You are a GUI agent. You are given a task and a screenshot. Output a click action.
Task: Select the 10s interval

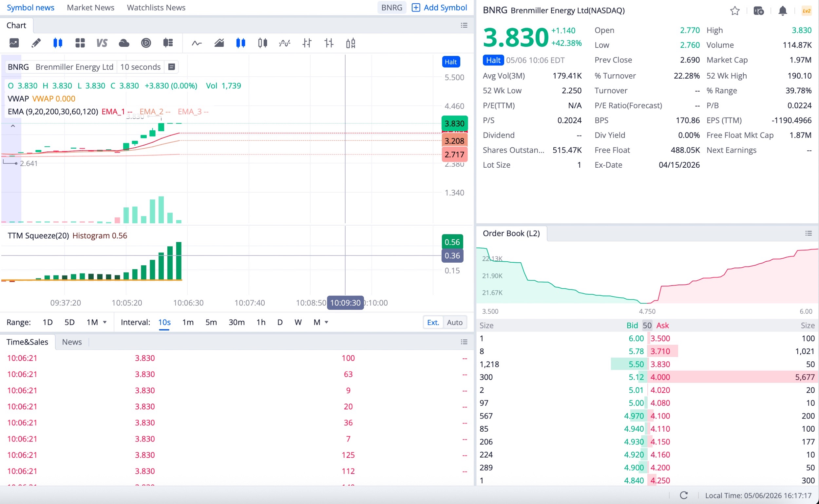coord(164,322)
